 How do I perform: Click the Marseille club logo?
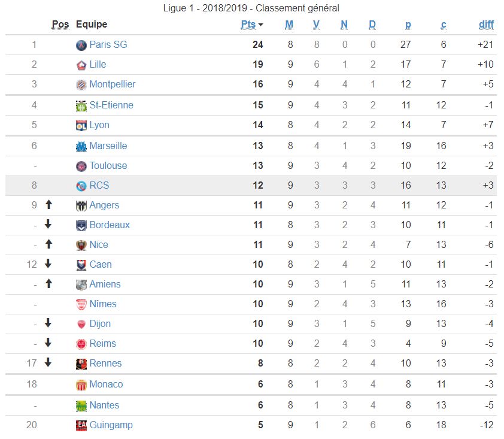81,146
